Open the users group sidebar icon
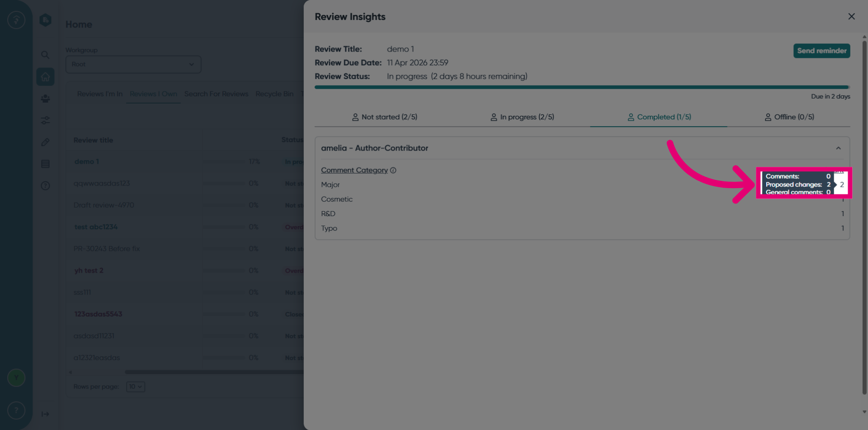Viewport: 868px width, 430px height. pos(45,99)
